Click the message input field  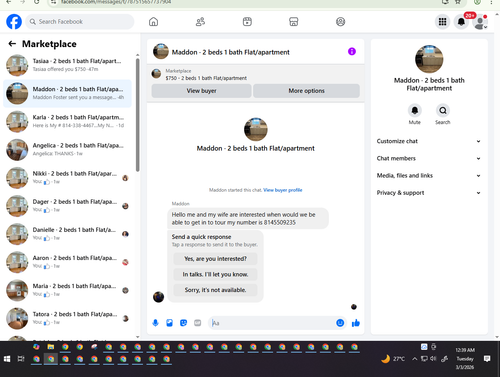click(273, 323)
